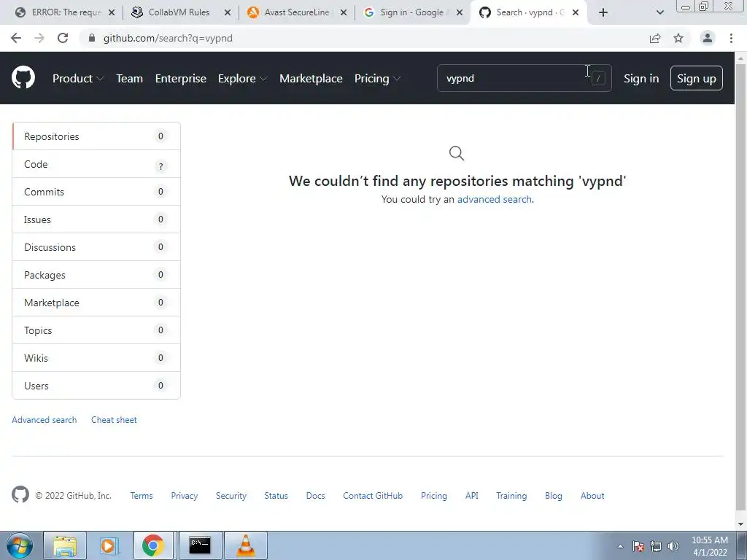Screen dimensions: 747x560
Task: Select the Packages search filter
Action: click(96, 275)
